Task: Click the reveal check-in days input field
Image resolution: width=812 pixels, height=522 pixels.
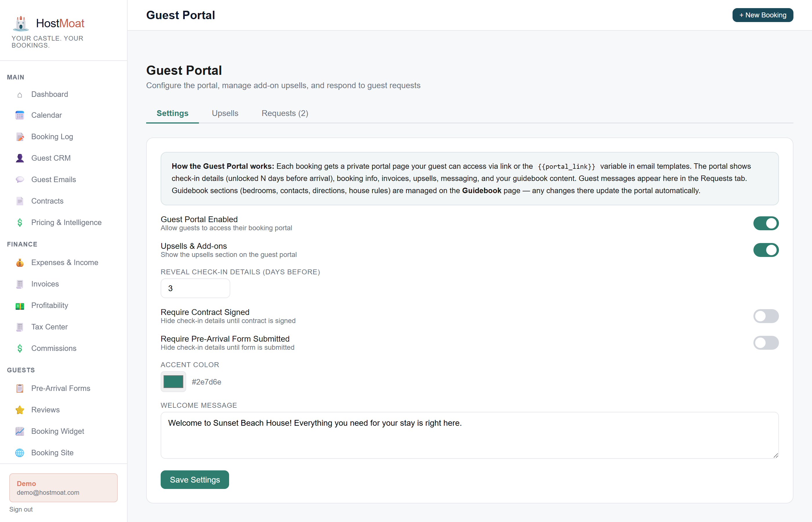Action: click(195, 289)
